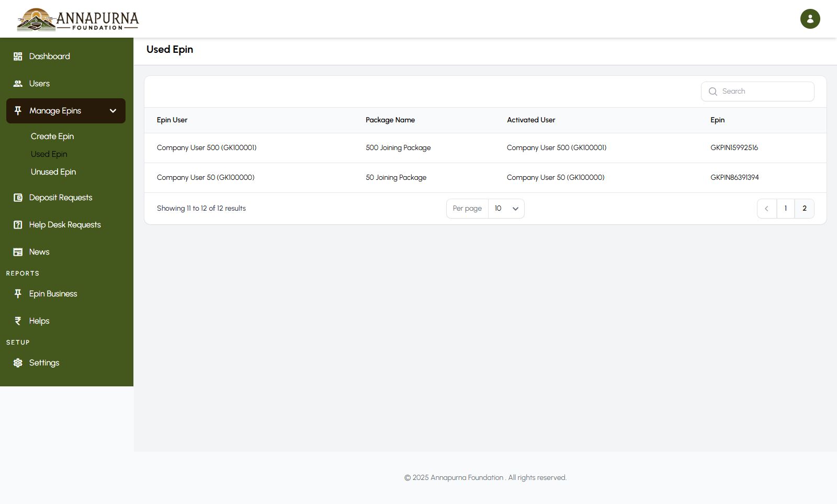Open Dashboard in the sidebar
The image size is (837, 504).
click(66, 56)
